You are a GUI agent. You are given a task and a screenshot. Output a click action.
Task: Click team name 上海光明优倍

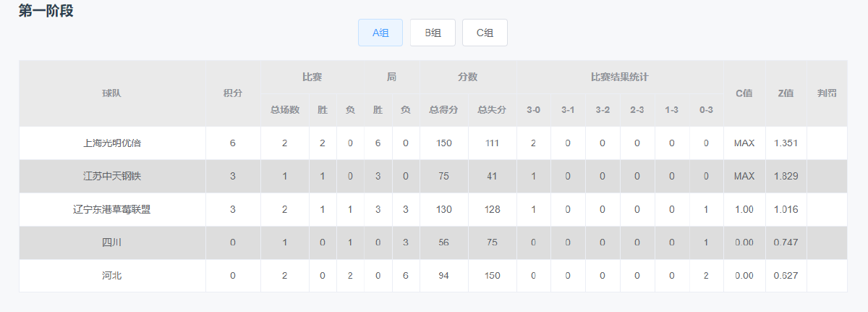click(x=112, y=143)
